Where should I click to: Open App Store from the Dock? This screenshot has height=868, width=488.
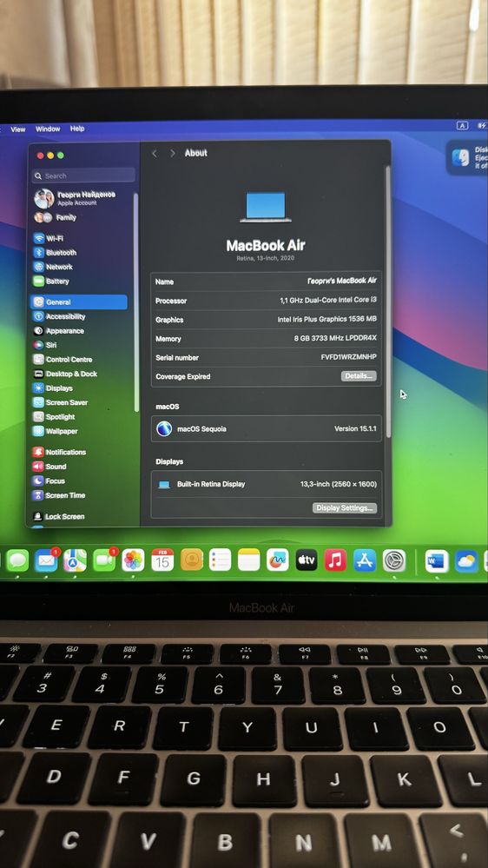365,560
